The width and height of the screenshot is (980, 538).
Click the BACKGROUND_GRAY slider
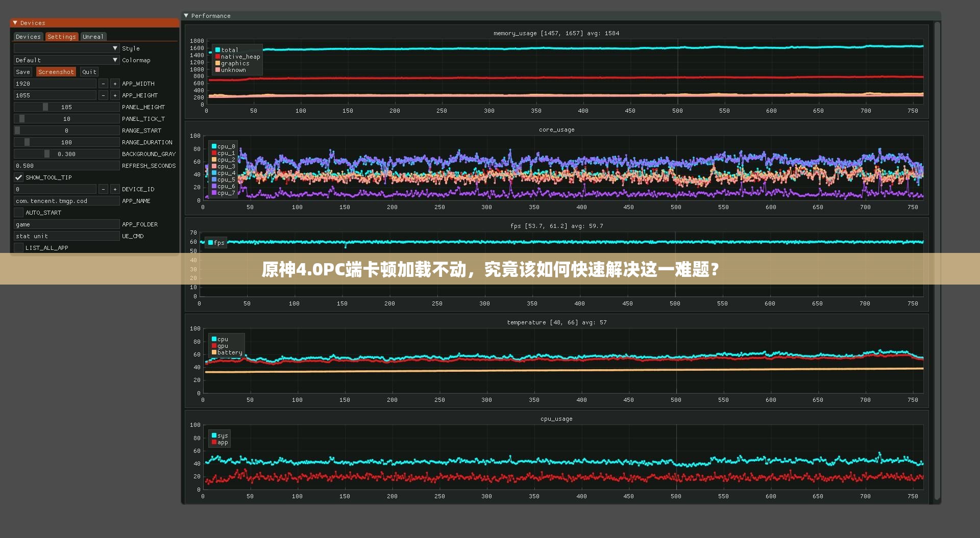66,154
